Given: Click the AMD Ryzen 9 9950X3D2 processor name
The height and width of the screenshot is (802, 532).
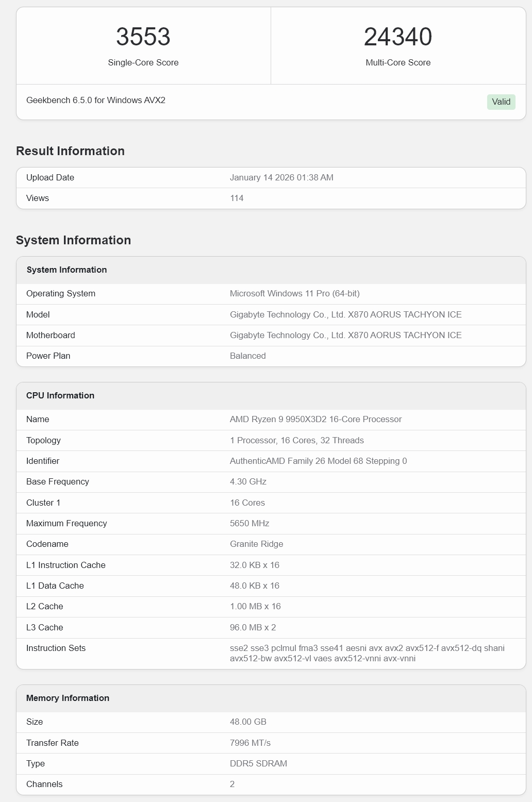Looking at the screenshot, I should [315, 419].
